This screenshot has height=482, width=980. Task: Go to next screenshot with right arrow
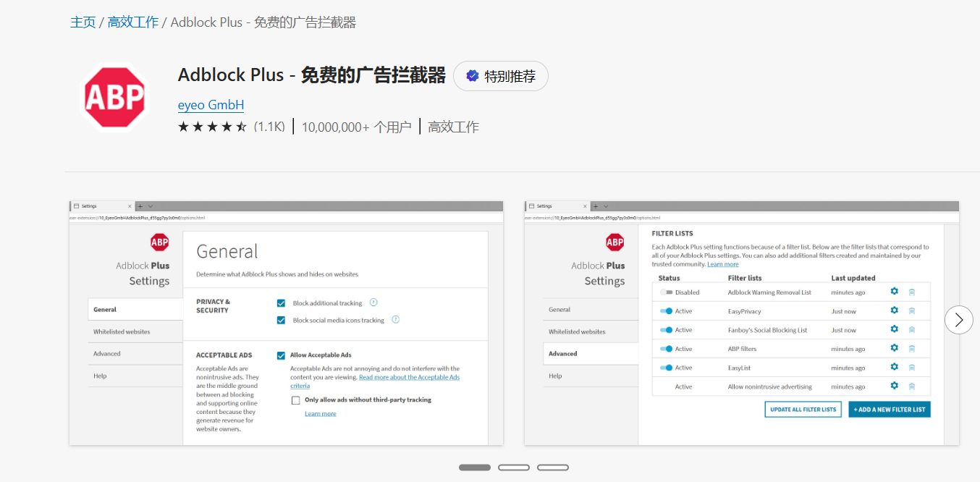[959, 320]
